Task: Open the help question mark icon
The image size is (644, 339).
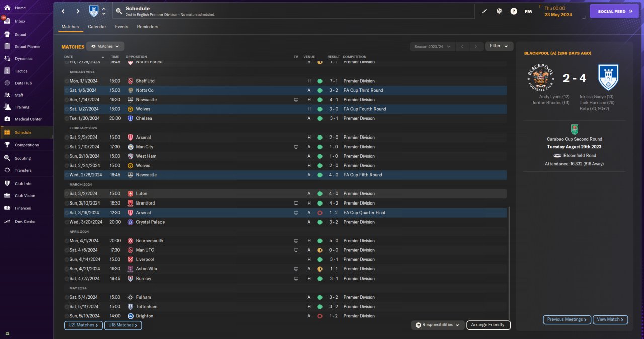Action: pos(514,11)
